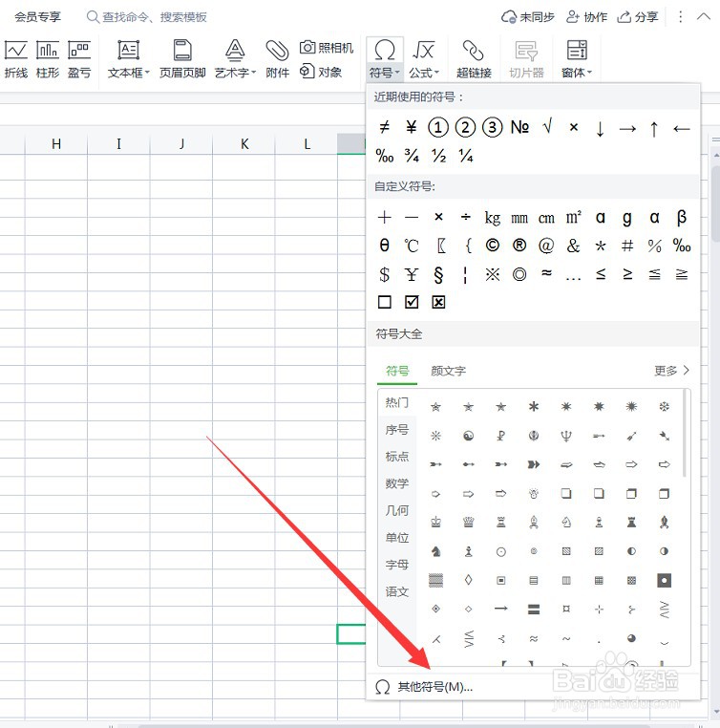This screenshot has height=728, width=720.
Task: Insert the circled number ② symbol
Action: point(465,127)
